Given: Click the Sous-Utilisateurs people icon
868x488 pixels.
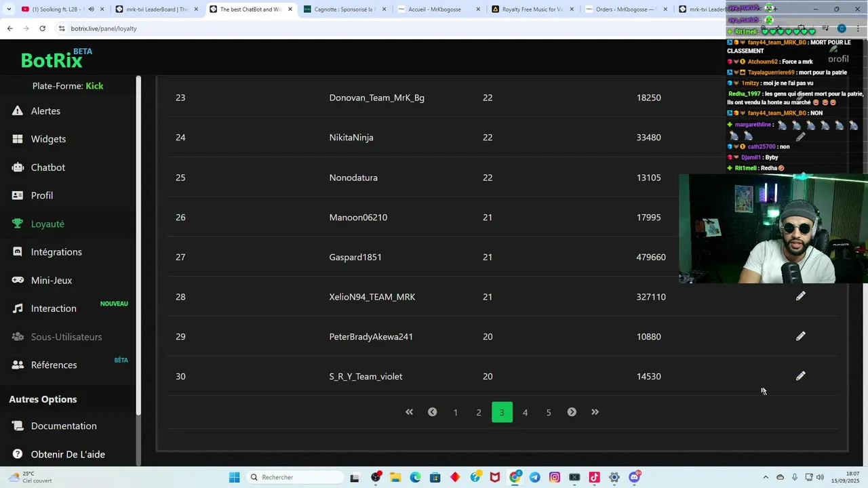Looking at the screenshot, I should tap(18, 337).
